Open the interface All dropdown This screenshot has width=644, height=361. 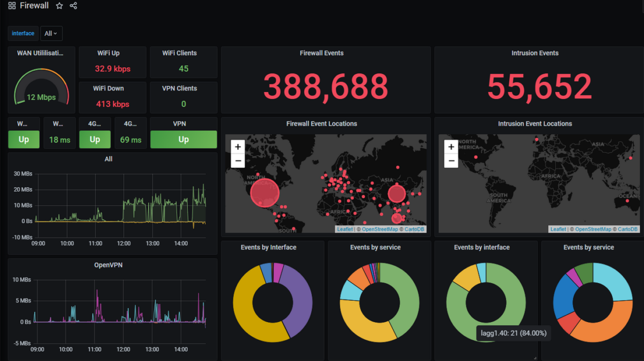[x=51, y=33]
